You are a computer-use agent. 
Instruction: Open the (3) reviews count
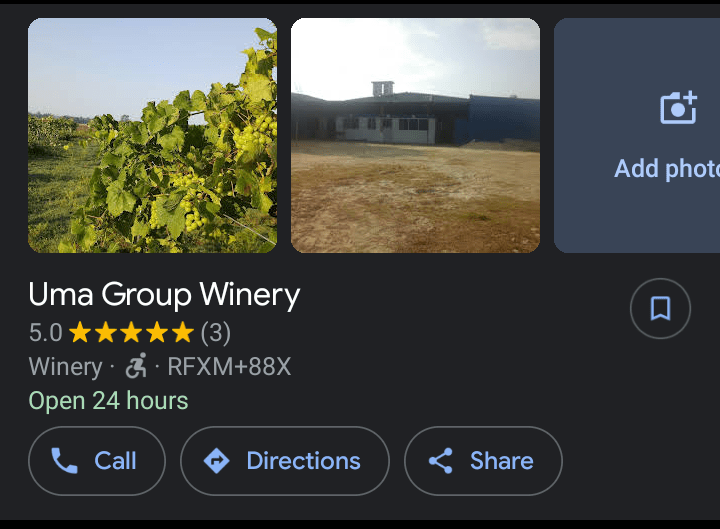pos(216,332)
